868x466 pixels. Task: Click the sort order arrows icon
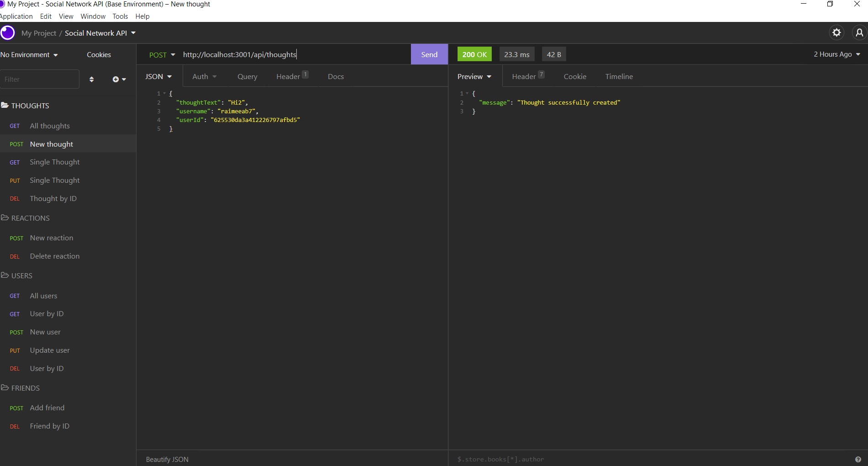(x=91, y=79)
